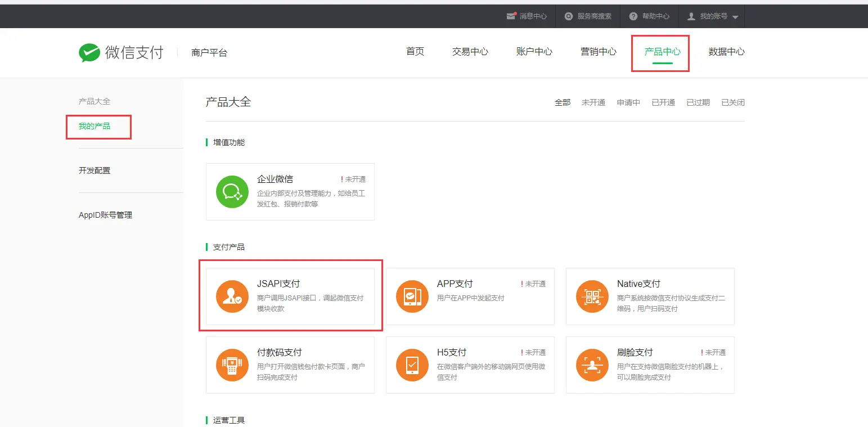Filter products by 已关闭

click(x=733, y=102)
